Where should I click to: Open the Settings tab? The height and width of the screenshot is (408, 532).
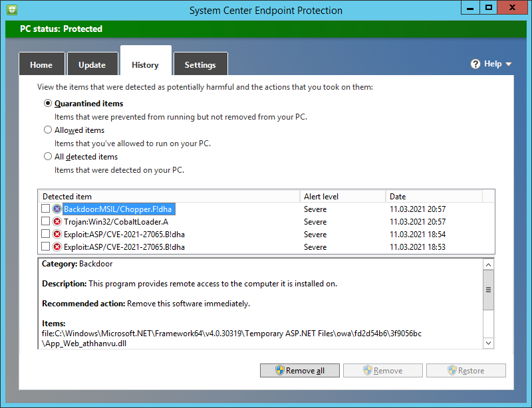200,64
